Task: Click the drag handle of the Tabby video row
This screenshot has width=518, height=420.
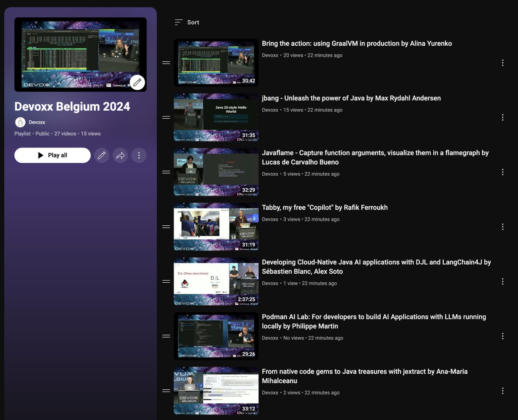Action: 166,227
